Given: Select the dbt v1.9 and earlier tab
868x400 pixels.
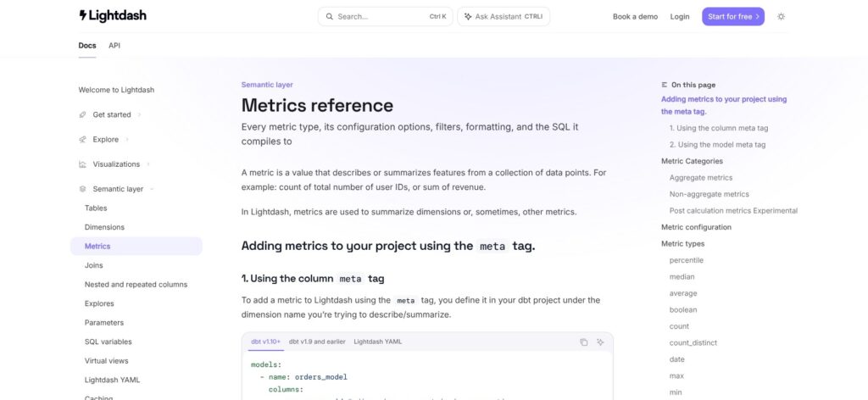Looking at the screenshot, I should pos(317,342).
